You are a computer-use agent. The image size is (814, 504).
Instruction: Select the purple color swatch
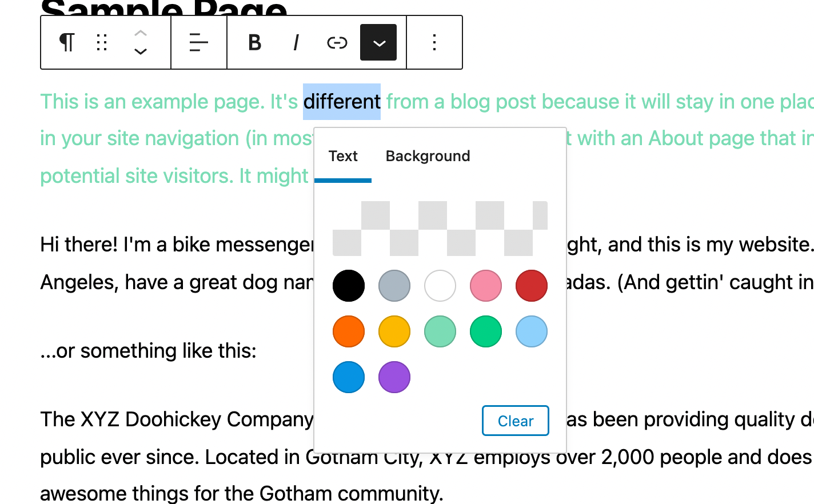click(394, 377)
